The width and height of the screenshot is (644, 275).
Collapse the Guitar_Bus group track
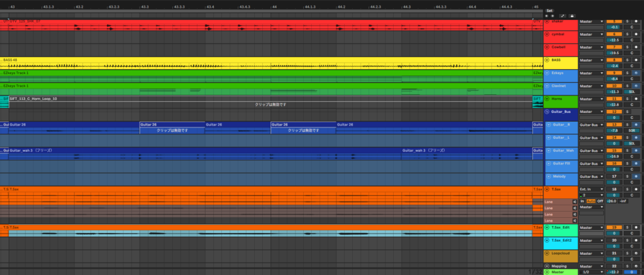[547, 112]
